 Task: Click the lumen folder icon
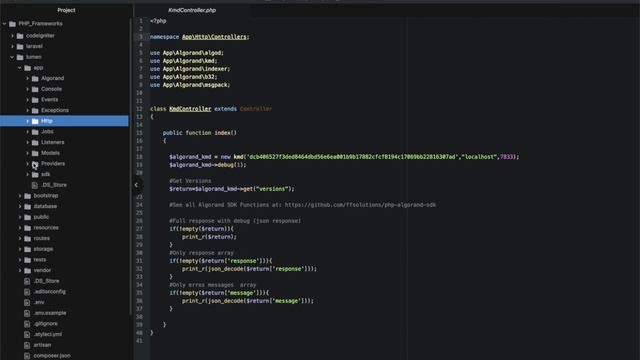pyautogui.click(x=20, y=57)
